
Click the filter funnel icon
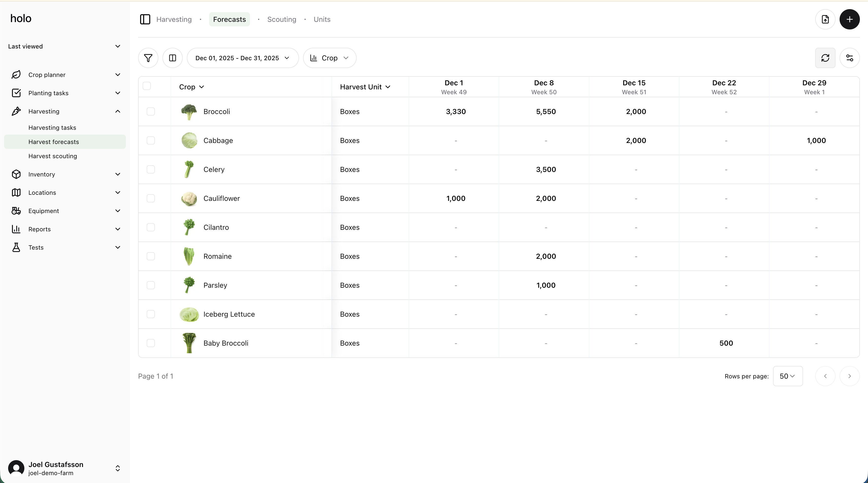[148, 58]
